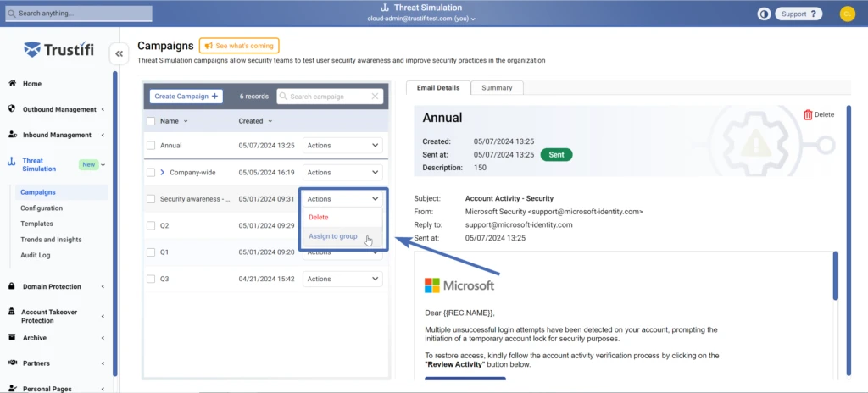868x393 pixels.
Task: Select the Q1 campaign name
Action: [164, 252]
